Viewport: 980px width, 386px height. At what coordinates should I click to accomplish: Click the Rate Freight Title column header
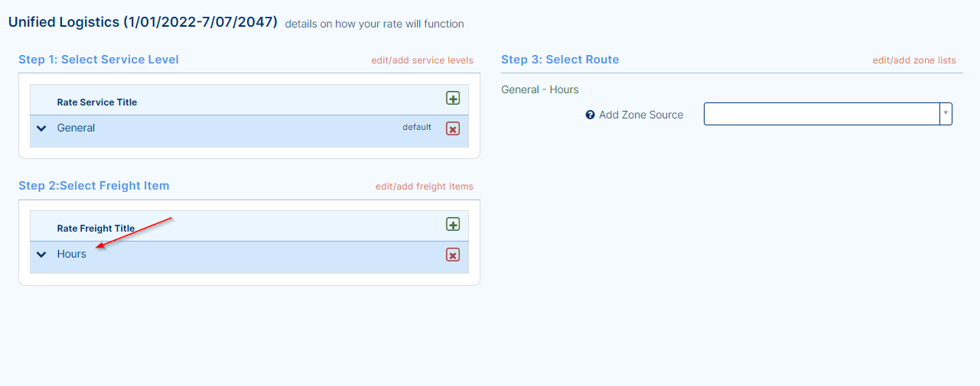96,229
